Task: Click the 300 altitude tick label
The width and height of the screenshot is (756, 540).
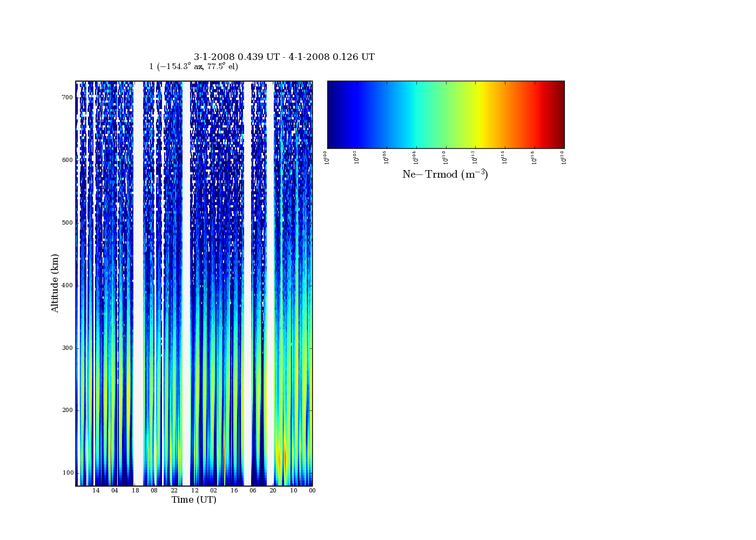Action: click(67, 348)
